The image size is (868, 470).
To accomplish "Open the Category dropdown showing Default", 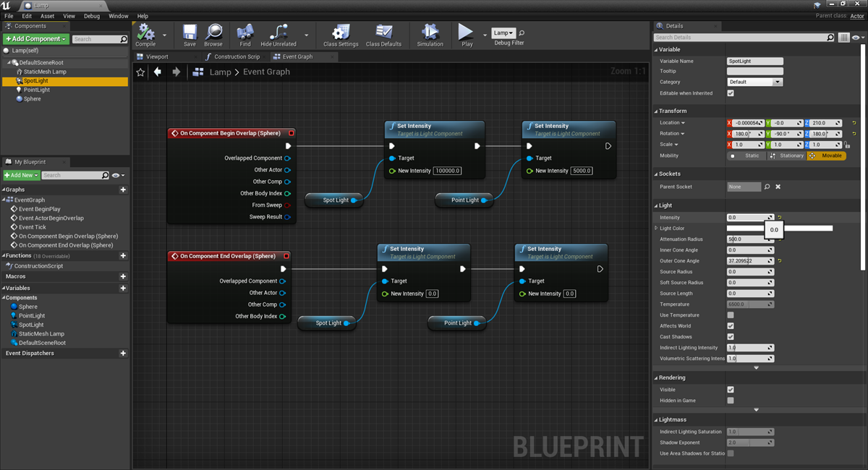I will click(x=754, y=82).
